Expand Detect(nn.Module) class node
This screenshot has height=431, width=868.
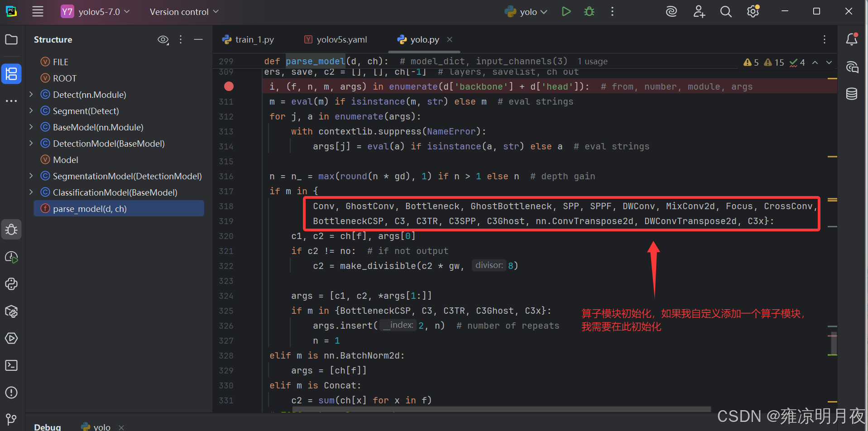(x=31, y=94)
